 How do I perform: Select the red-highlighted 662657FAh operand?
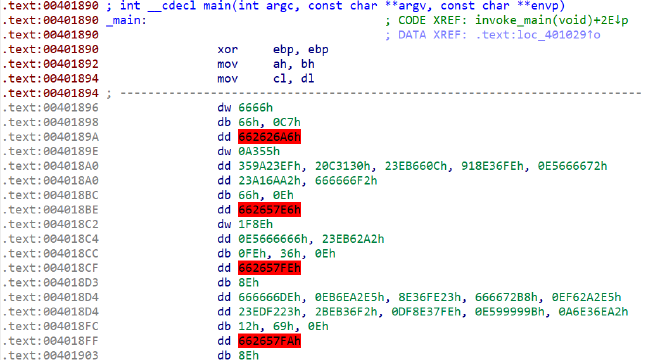(269, 341)
